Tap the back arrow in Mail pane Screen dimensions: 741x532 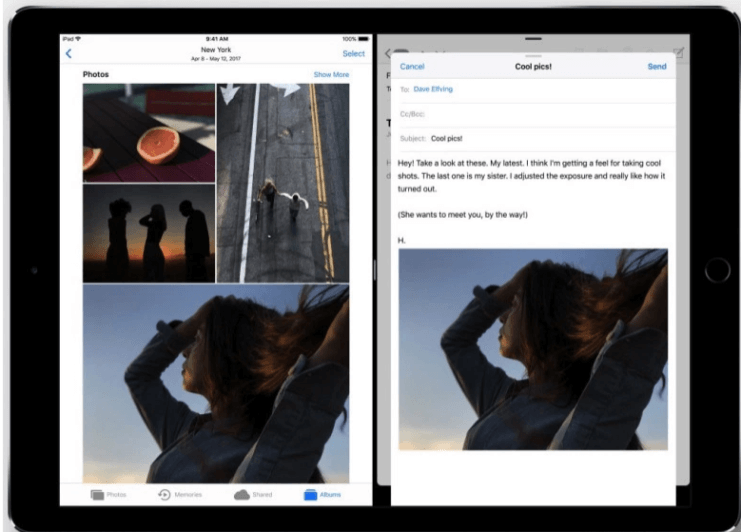pos(386,53)
